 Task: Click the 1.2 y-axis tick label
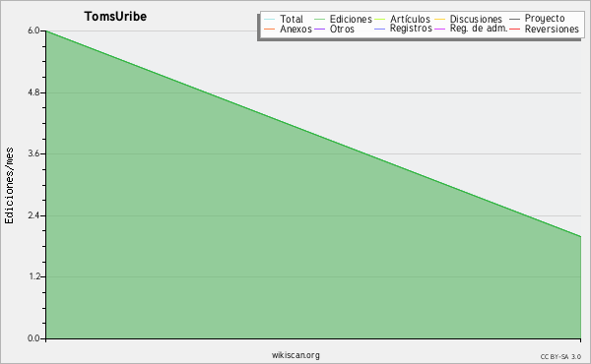[33, 277]
